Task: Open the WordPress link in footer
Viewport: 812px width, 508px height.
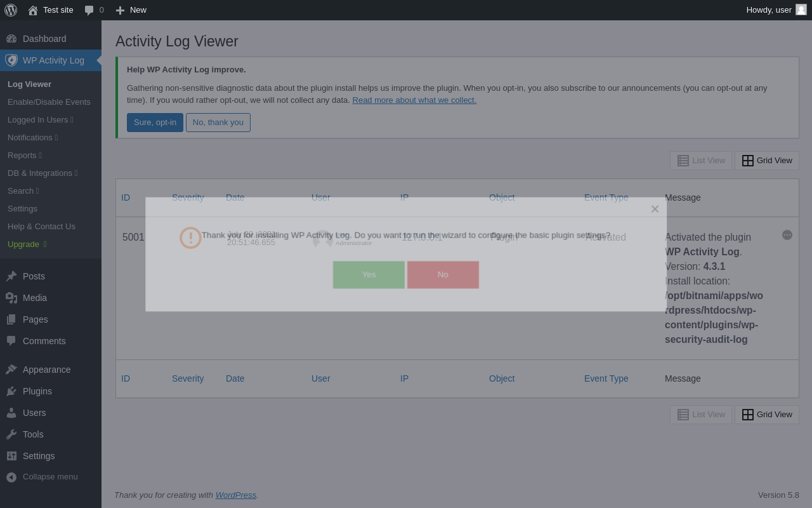Action: (x=236, y=495)
